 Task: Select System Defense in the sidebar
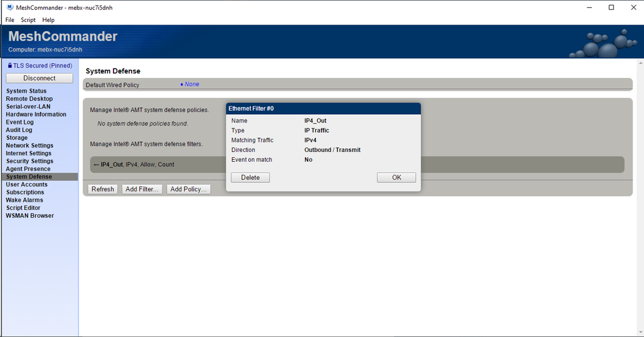tap(39, 177)
